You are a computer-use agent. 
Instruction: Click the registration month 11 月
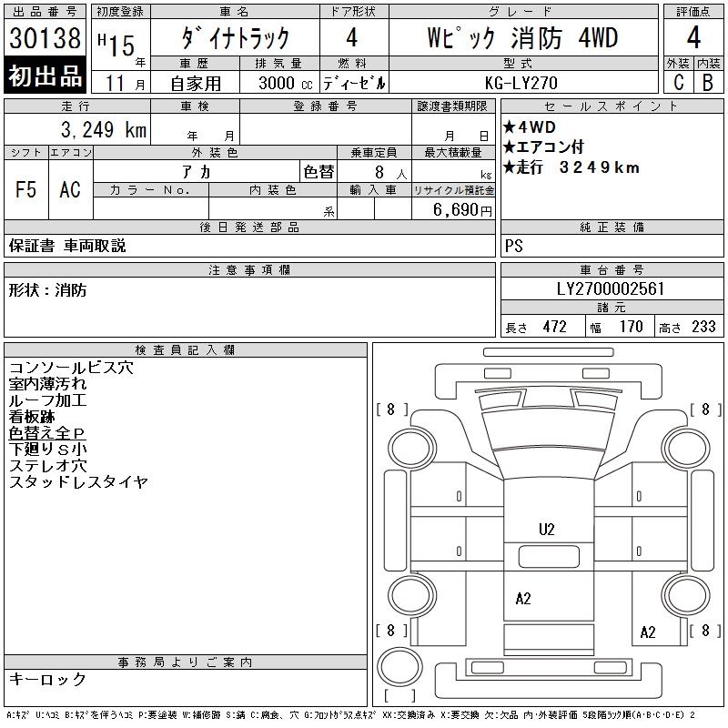tap(125, 84)
